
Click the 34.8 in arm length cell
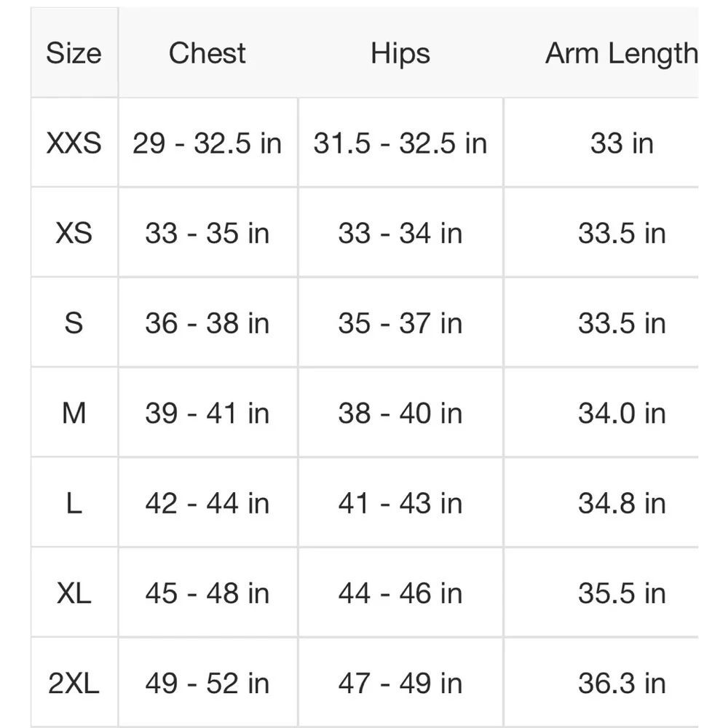(622, 503)
